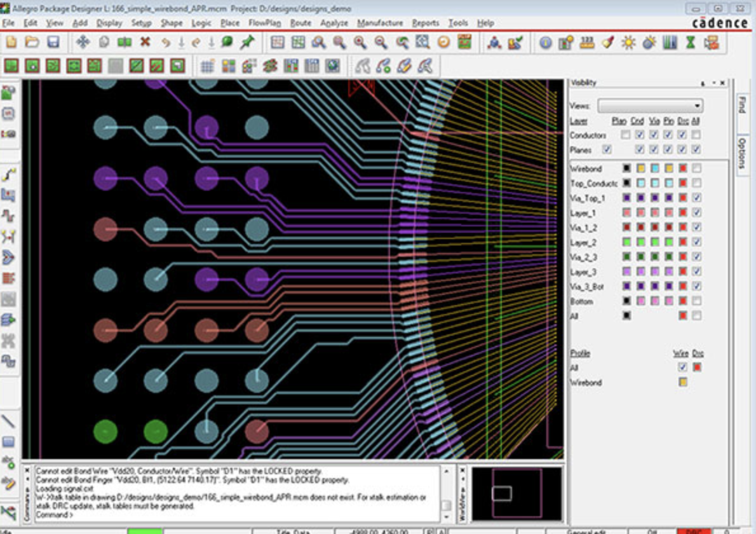The image size is (756, 534).
Task: Toggle the Conductors Plan checkbox
Action: [626, 135]
